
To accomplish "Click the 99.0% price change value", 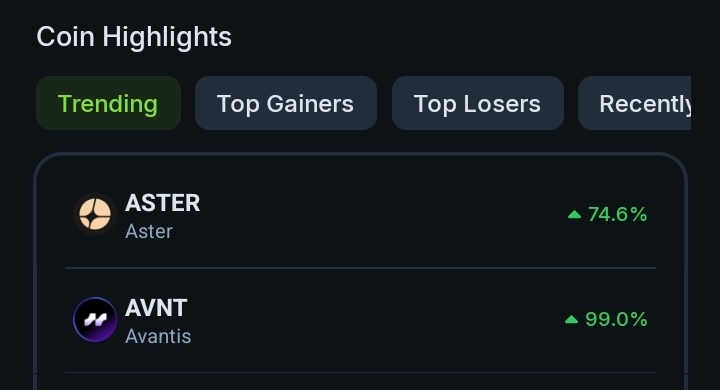I will coord(616,319).
